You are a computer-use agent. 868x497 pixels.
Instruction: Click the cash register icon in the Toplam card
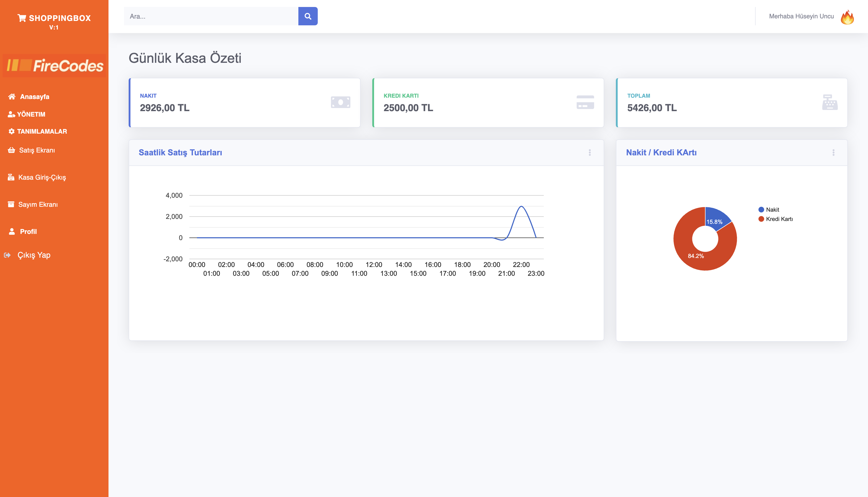830,102
